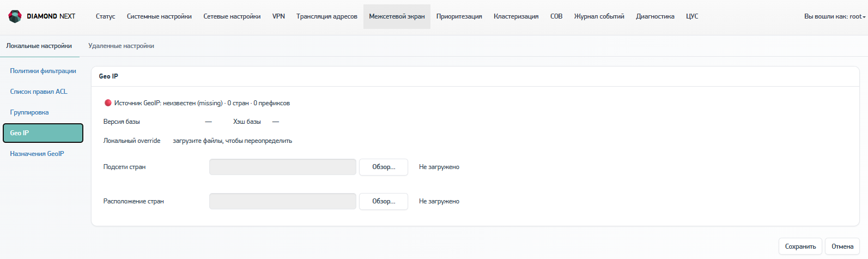Click Обзор button for Расположение стран

click(384, 201)
